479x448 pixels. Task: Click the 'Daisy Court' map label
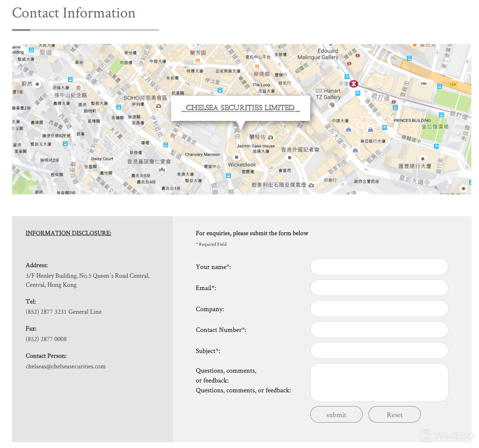(x=102, y=159)
